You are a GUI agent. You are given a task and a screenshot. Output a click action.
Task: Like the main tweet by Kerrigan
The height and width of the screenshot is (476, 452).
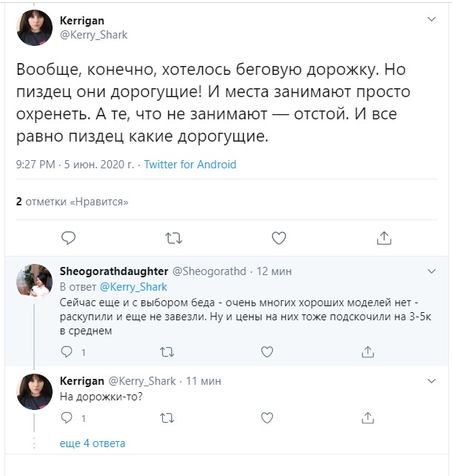click(x=279, y=238)
